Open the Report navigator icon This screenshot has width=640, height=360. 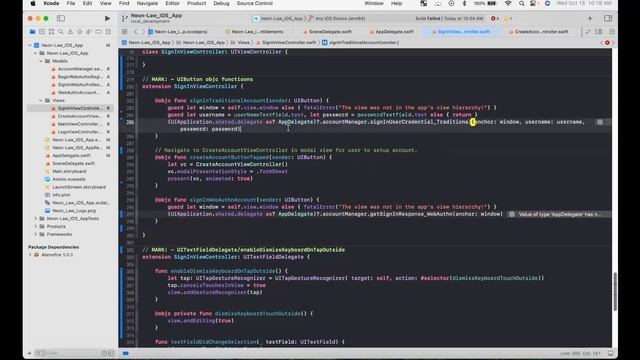(108, 31)
